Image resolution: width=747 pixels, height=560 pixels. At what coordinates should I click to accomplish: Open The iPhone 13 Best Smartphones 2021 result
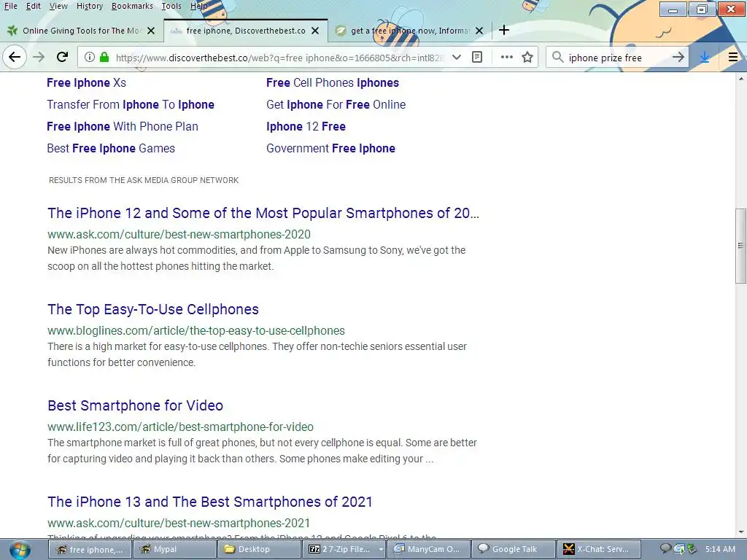pos(210,502)
